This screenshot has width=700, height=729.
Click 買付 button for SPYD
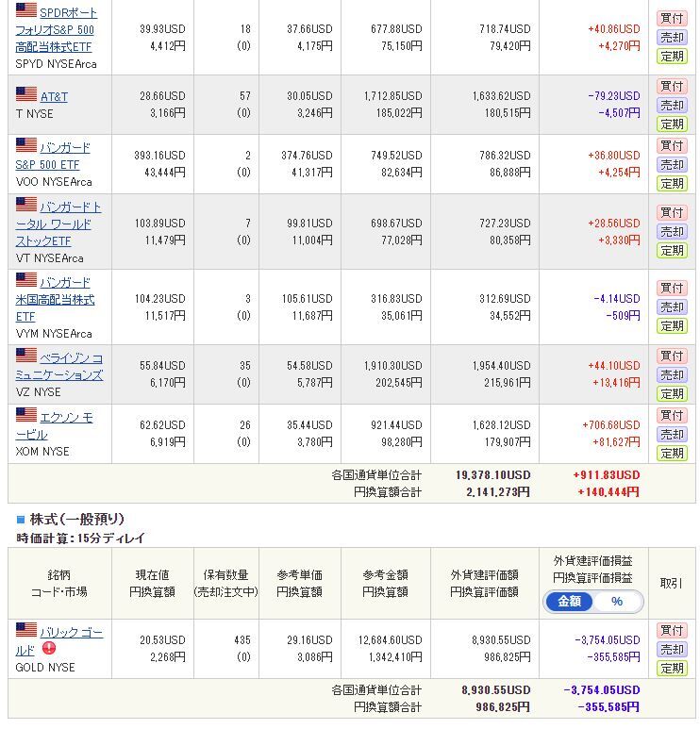point(672,18)
